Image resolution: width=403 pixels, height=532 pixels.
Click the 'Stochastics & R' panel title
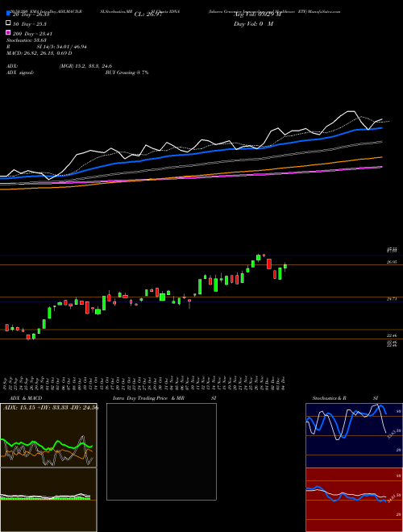pos(330,398)
